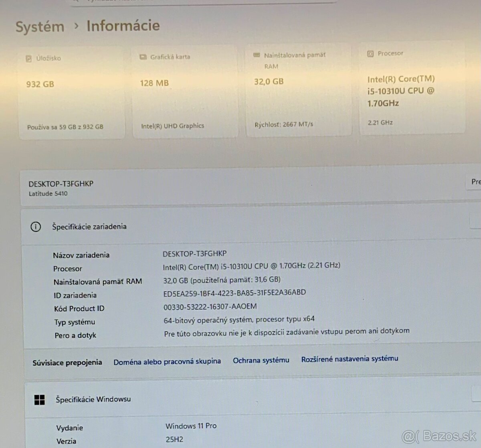Click the Úložisko storage card icon
481x448 pixels.
tap(28, 58)
